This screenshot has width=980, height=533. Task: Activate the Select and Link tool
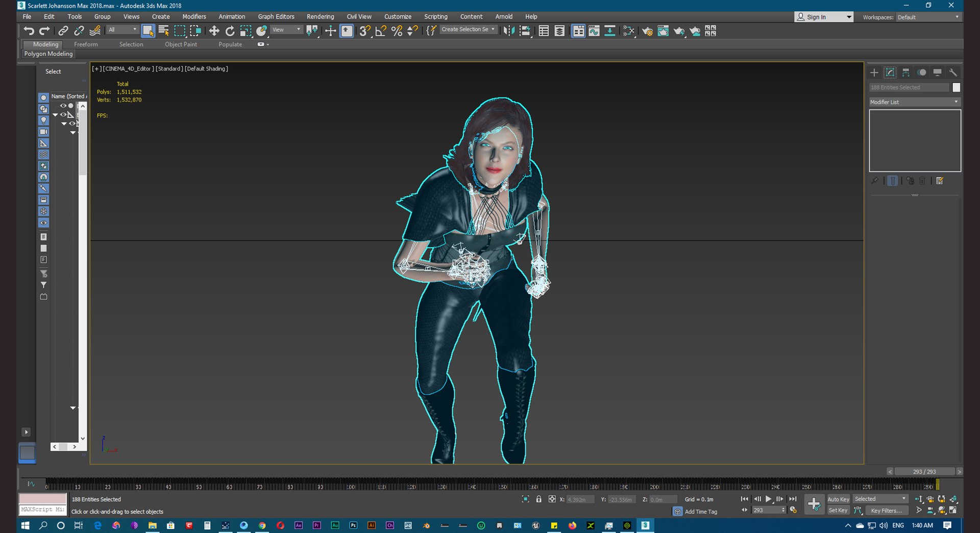click(x=63, y=31)
